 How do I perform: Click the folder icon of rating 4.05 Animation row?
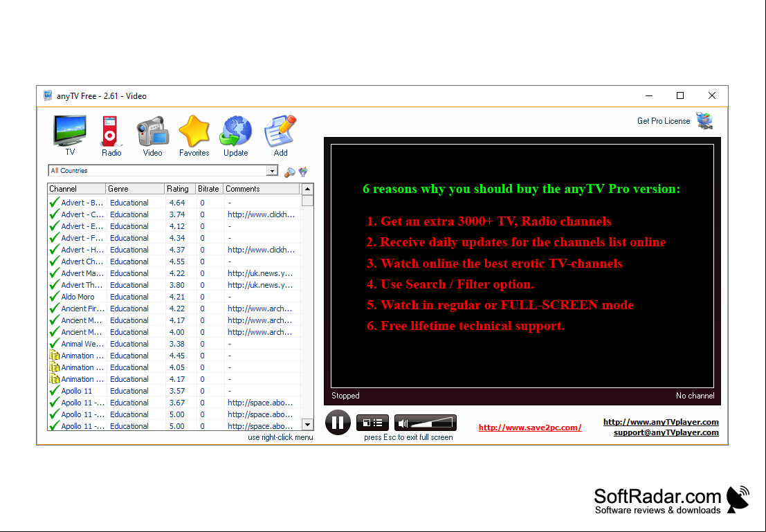point(54,367)
